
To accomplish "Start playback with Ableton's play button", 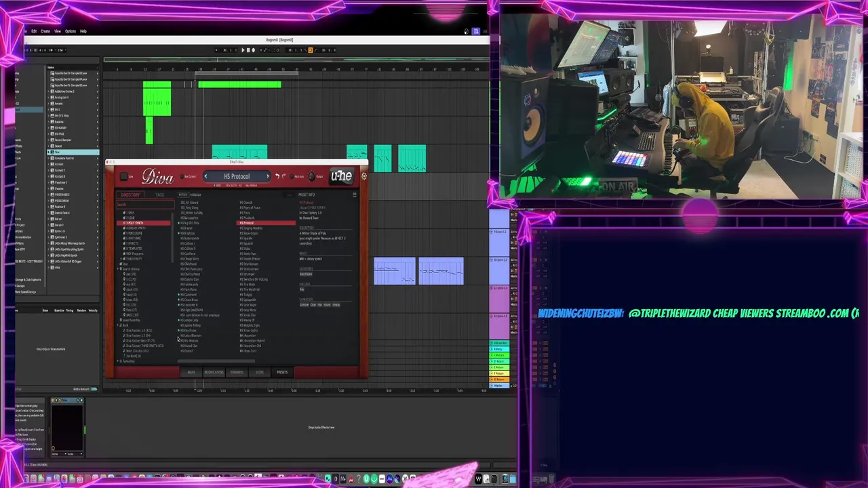I will [243, 50].
